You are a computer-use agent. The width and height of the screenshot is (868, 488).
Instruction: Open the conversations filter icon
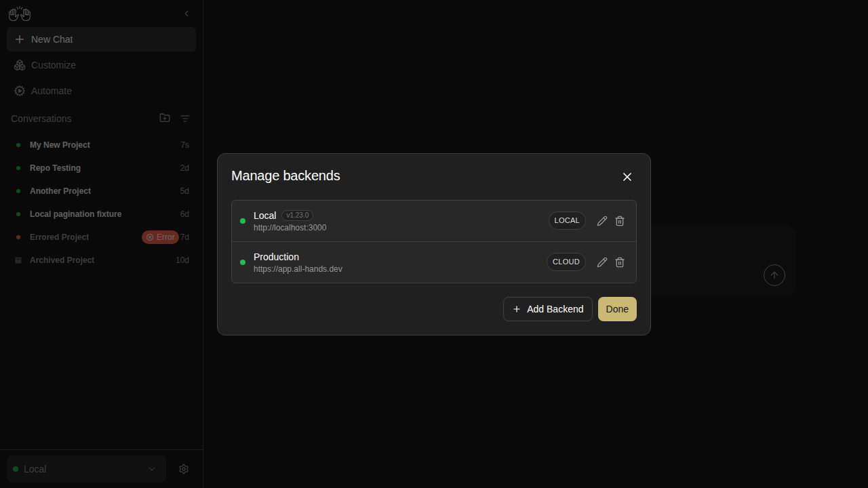pos(185,119)
